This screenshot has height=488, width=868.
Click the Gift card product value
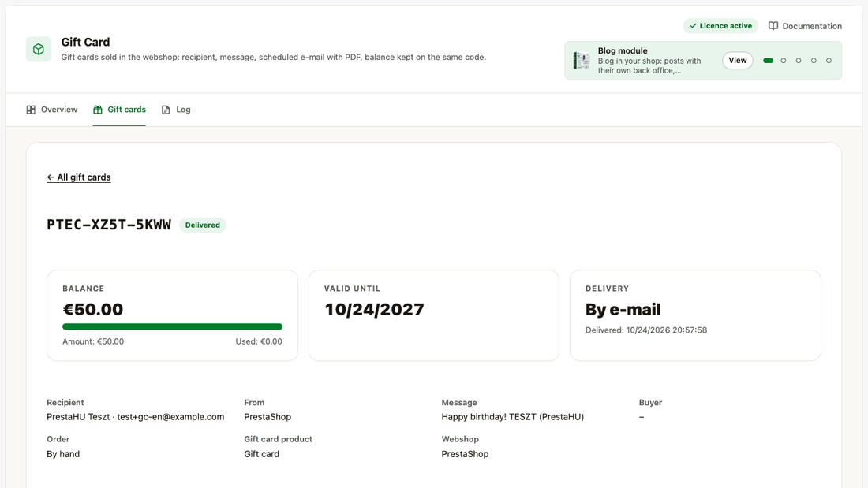[x=262, y=453]
